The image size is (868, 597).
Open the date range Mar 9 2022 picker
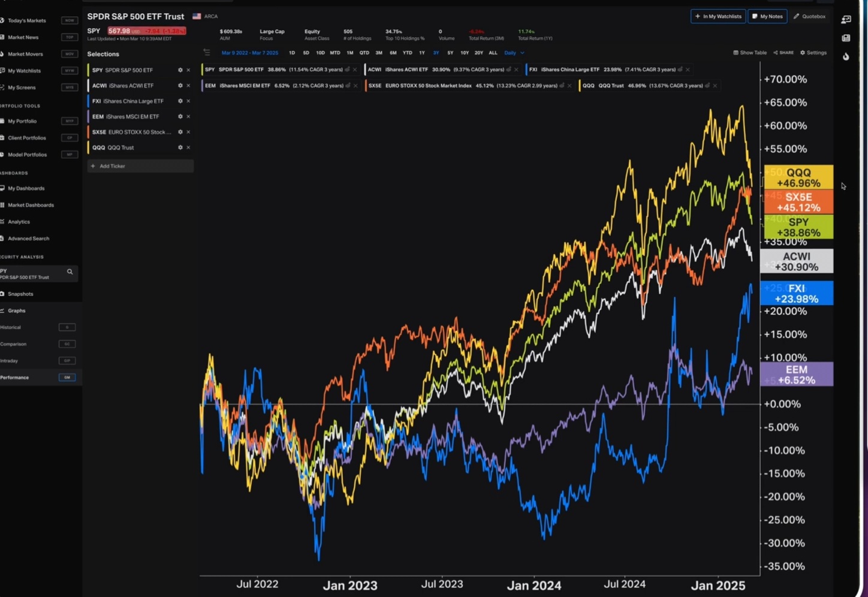click(x=249, y=53)
